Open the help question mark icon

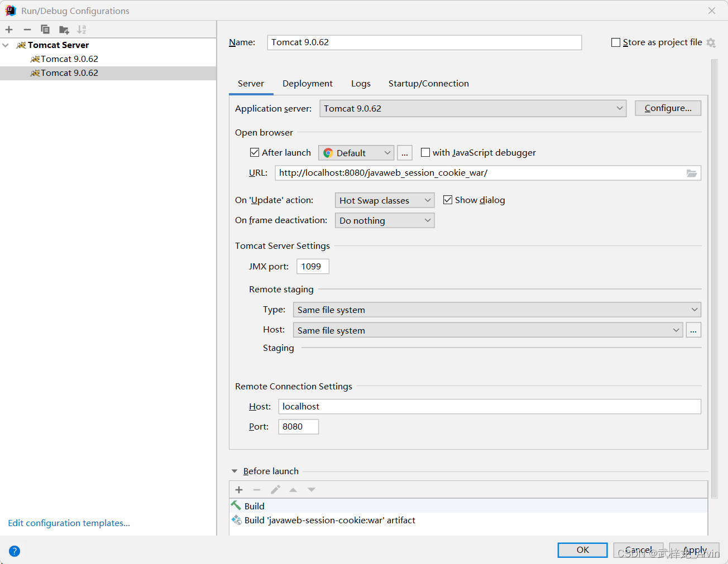tap(15, 551)
